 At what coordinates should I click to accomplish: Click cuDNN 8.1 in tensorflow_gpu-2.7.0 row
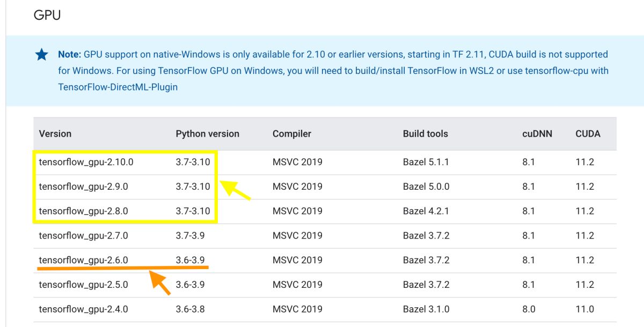(x=529, y=235)
